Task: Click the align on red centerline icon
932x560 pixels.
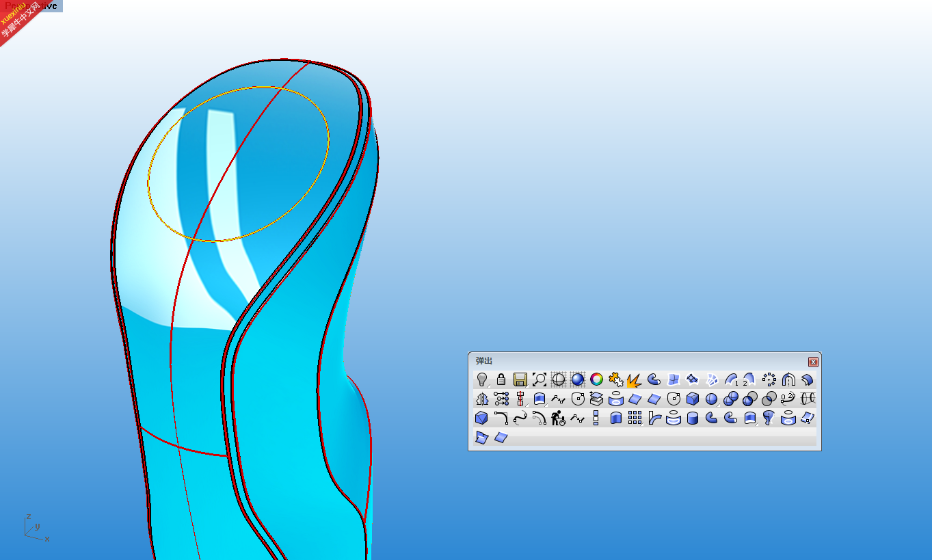Action: [520, 399]
